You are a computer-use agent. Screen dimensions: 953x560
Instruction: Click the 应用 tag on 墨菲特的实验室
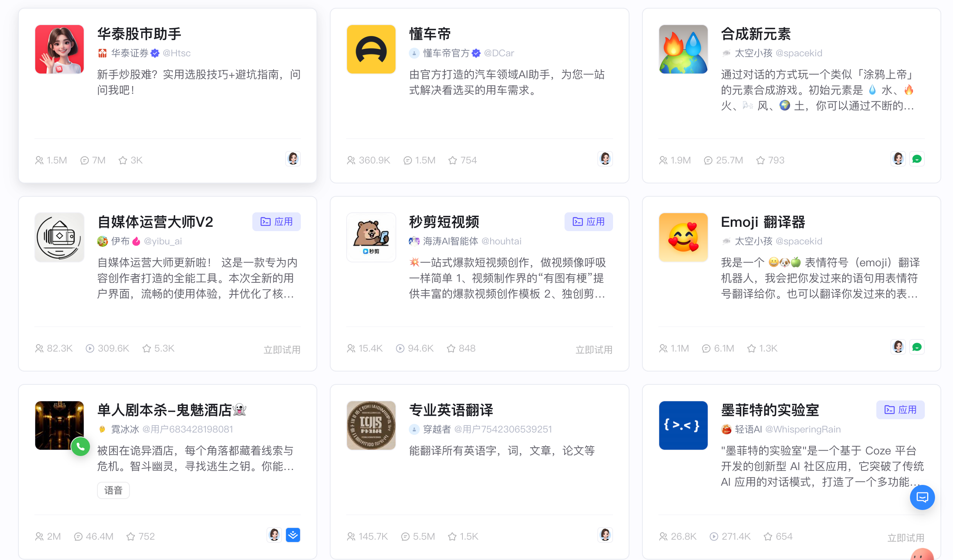[x=900, y=410]
